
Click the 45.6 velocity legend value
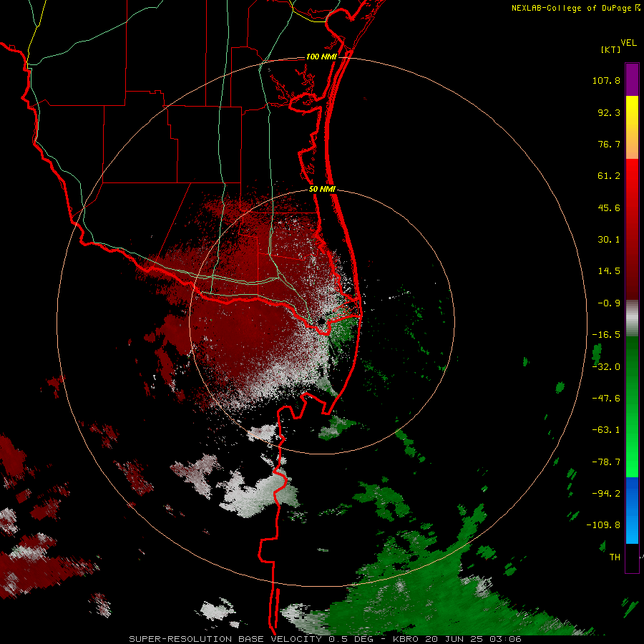pyautogui.click(x=609, y=208)
